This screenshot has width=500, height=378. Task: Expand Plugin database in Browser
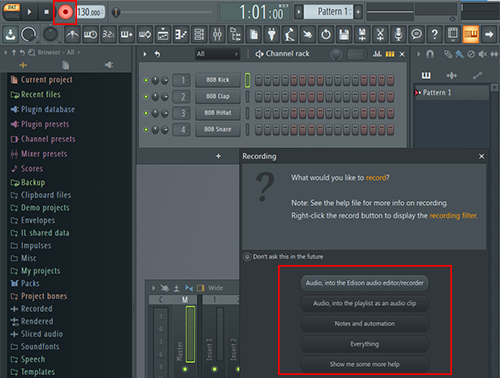[48, 109]
